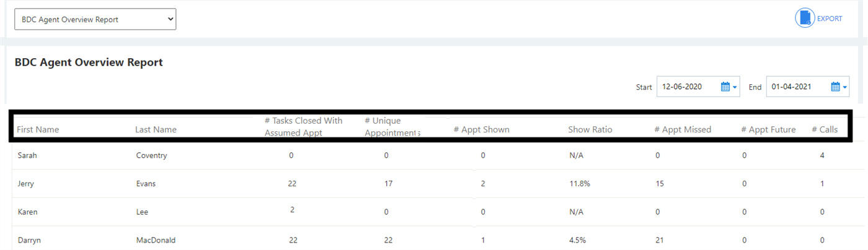Click the # Appt Missed column header
The height and width of the screenshot is (250, 868).
[683, 130]
